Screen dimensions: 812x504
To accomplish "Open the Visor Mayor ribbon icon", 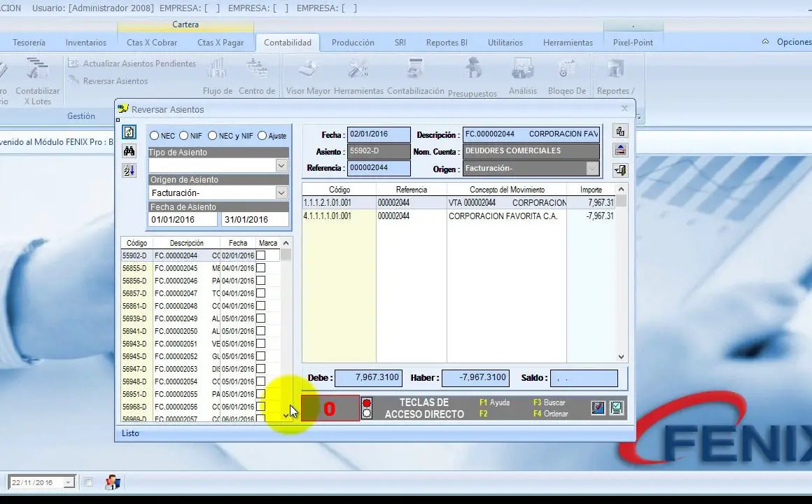I will pyautogui.click(x=308, y=78).
